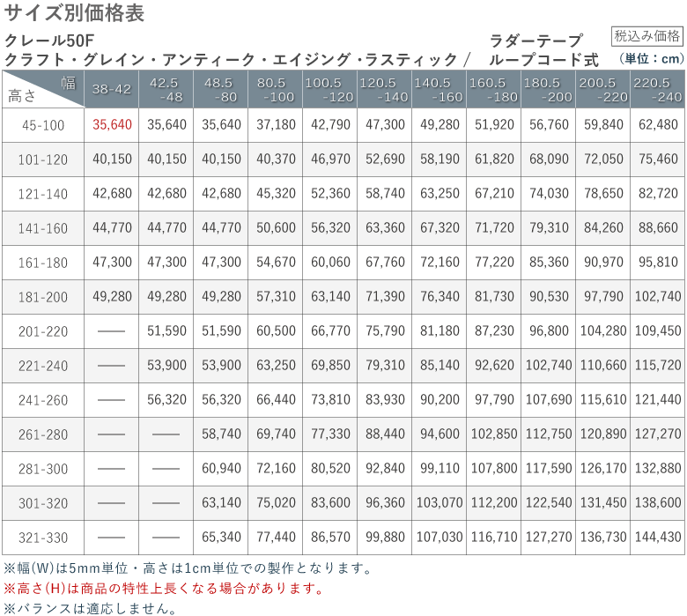
Task: Select the 200.5-220 width column header
Action: click(602, 89)
